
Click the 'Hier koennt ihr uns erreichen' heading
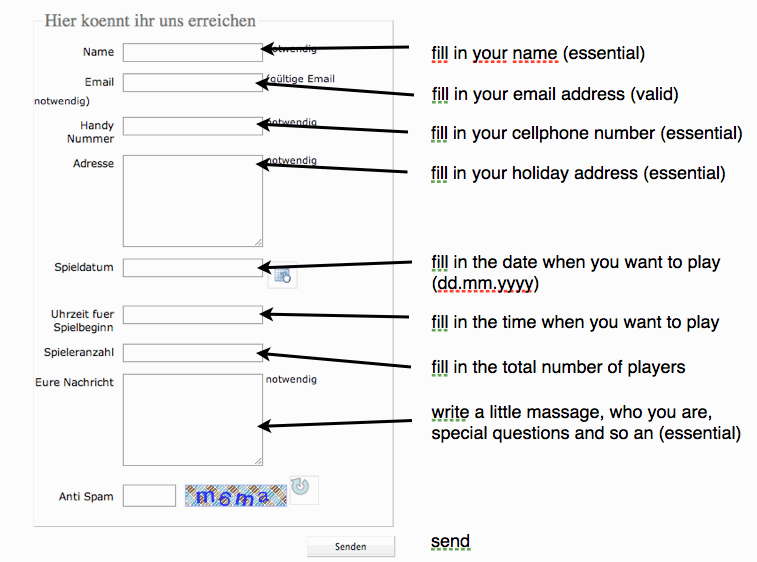pos(150,21)
